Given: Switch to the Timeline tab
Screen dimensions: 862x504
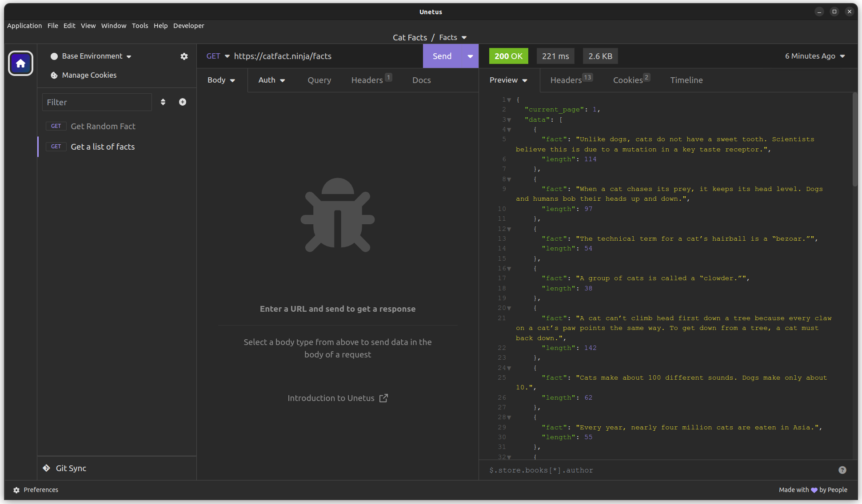Looking at the screenshot, I should click(686, 80).
